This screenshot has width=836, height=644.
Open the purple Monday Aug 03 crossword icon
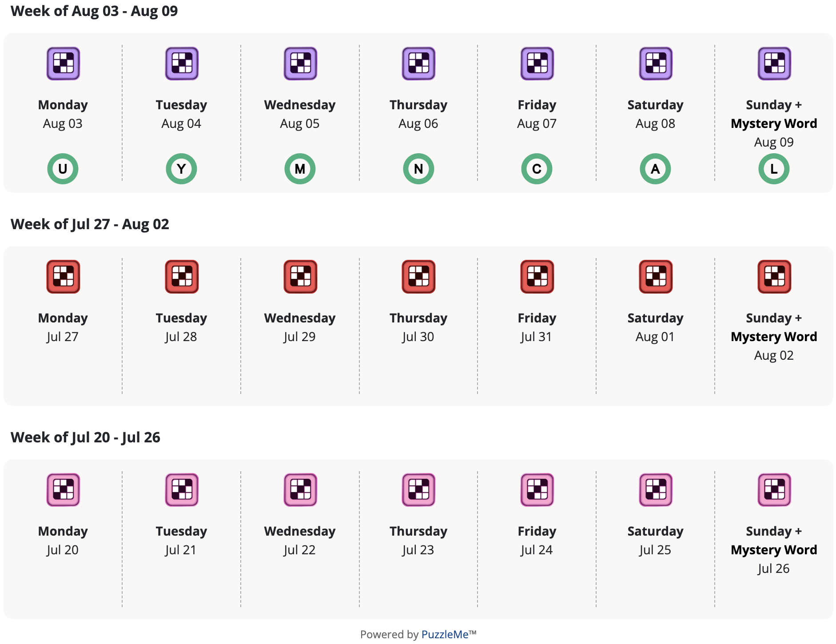[x=63, y=64]
